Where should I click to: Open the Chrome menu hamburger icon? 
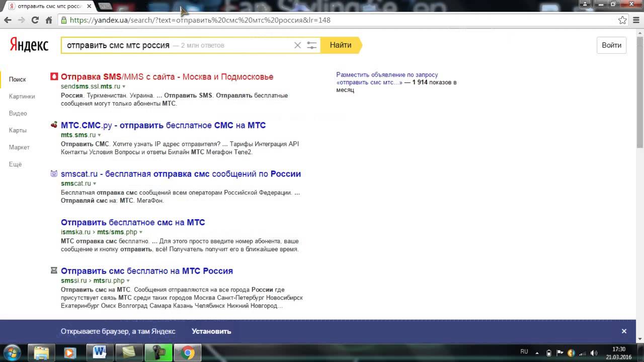point(637,20)
